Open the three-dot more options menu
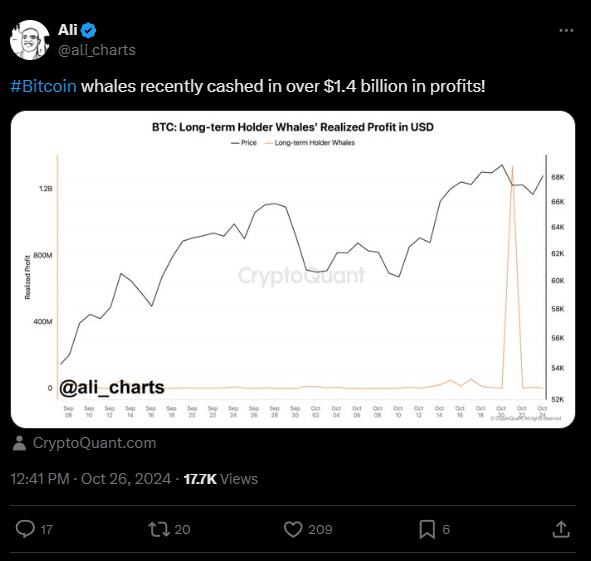Viewport: 591px width, 561px height. coord(566,31)
